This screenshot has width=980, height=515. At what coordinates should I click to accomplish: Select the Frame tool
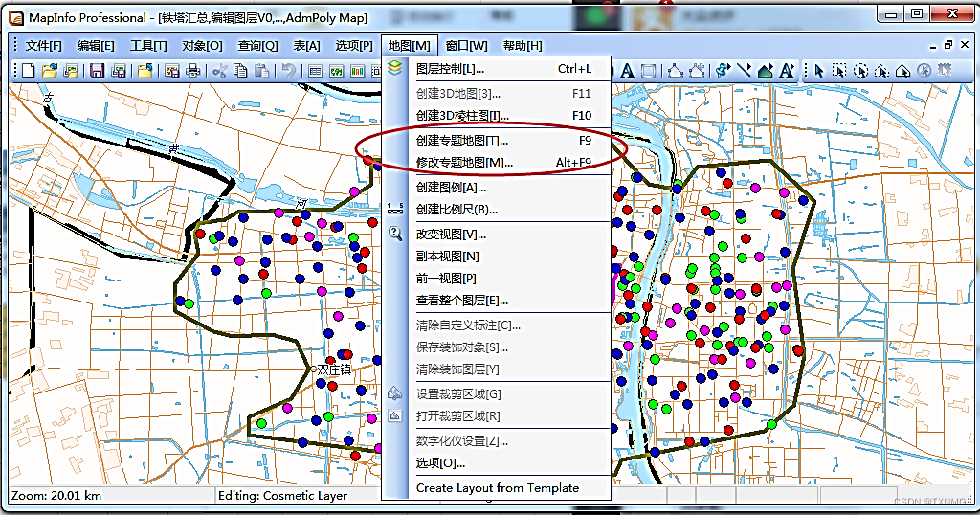point(648,71)
